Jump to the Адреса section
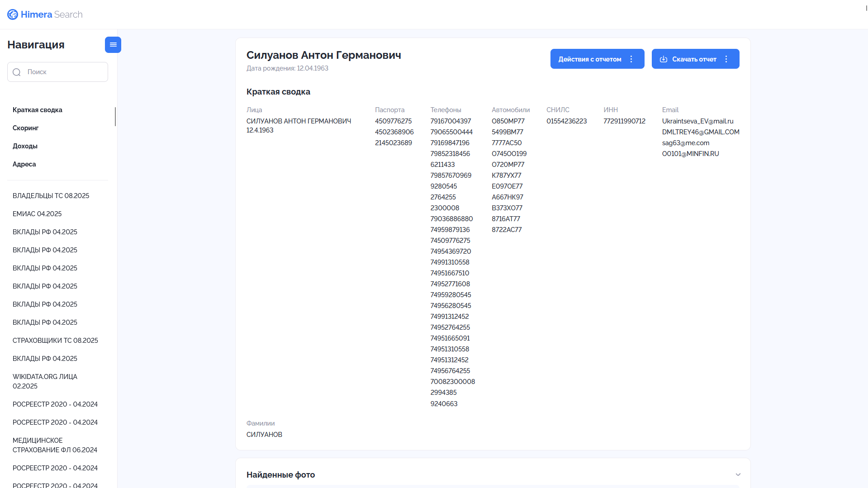Image resolution: width=868 pixels, height=488 pixels. tap(24, 164)
